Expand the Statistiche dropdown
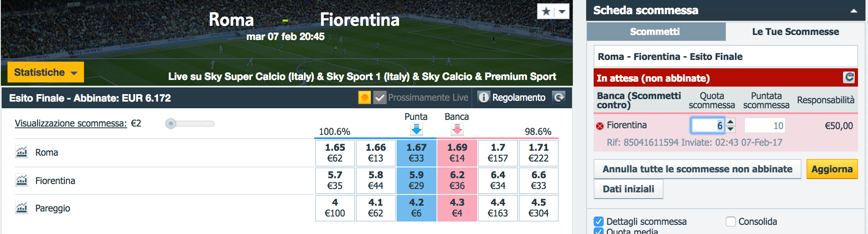 point(46,72)
